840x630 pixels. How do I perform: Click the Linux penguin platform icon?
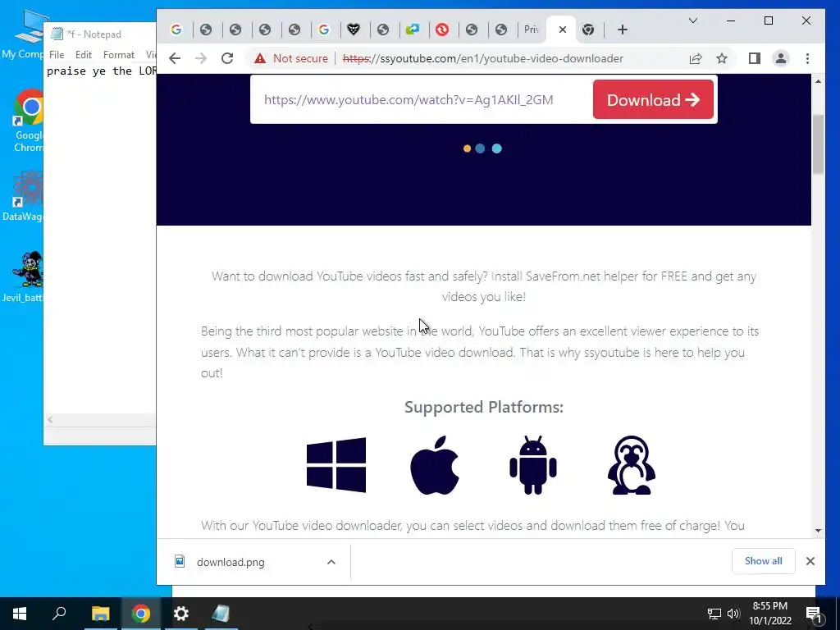pos(632,465)
